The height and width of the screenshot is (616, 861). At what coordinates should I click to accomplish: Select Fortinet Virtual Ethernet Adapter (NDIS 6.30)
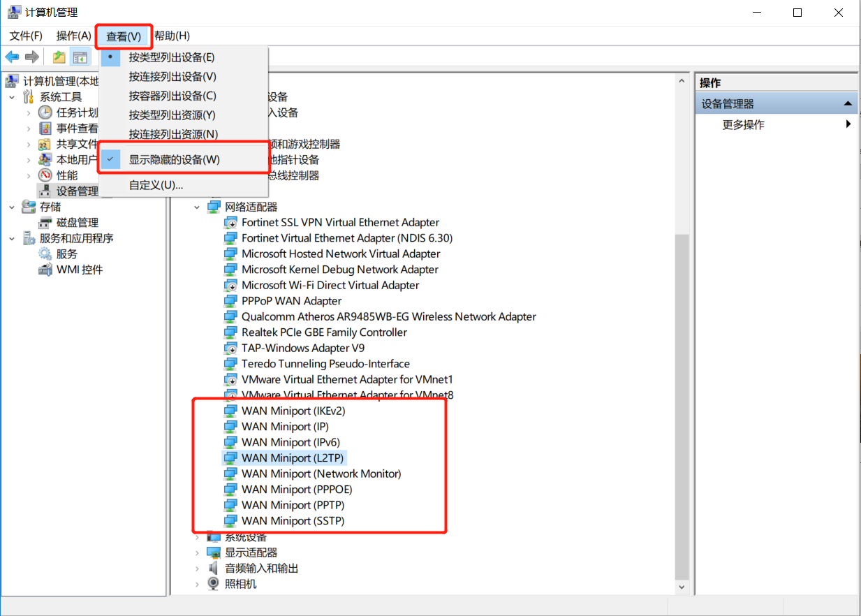pos(347,238)
